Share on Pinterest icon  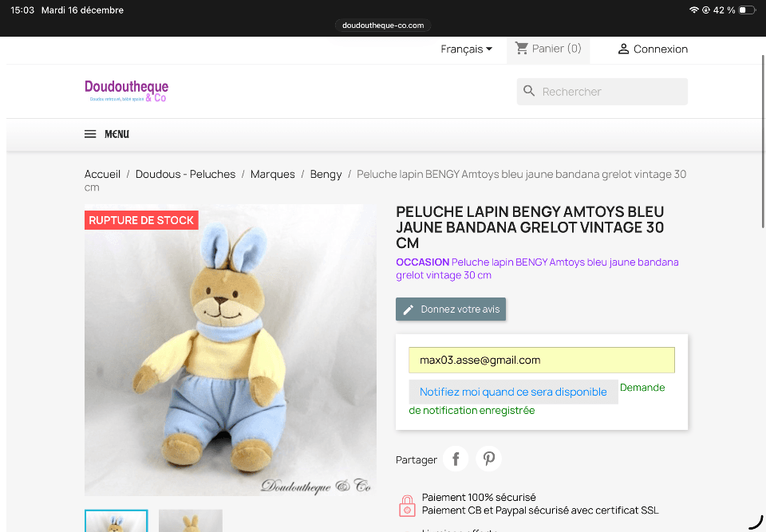489,459
